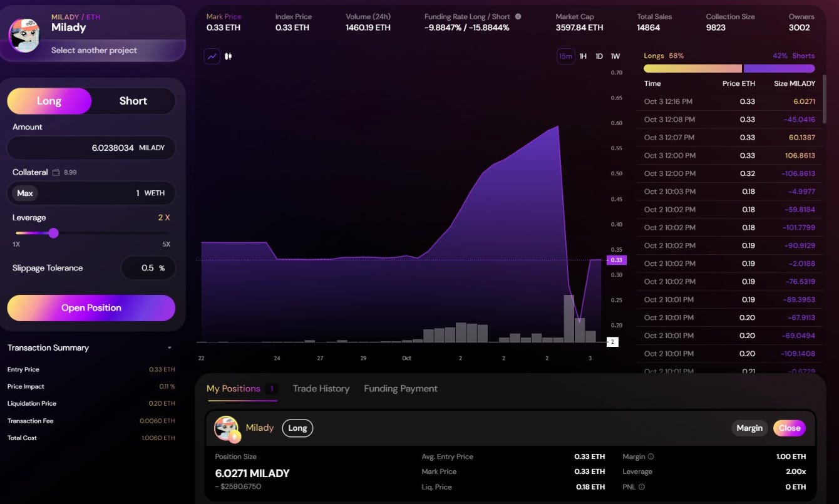Click the Liquidation Price 0.20 ETH value
This screenshot has width=839, height=504.
coord(162,404)
